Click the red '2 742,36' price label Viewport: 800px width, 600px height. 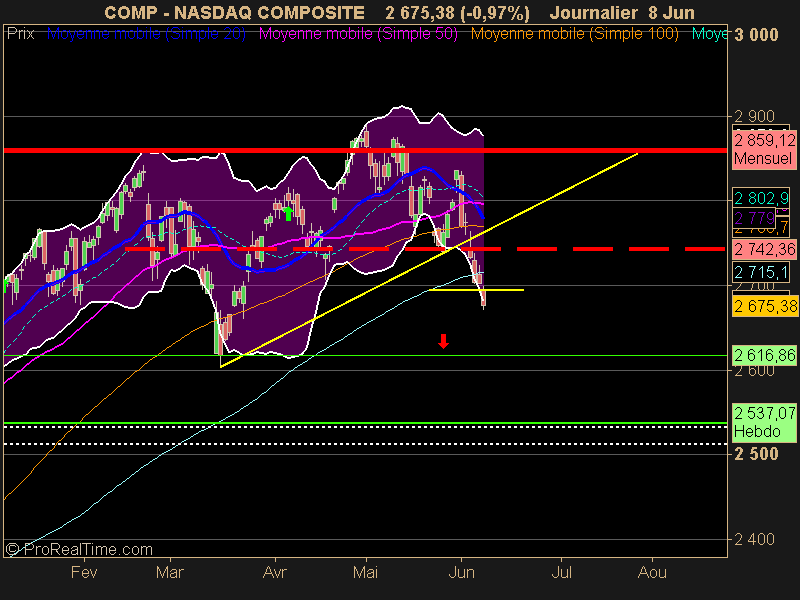tap(764, 249)
